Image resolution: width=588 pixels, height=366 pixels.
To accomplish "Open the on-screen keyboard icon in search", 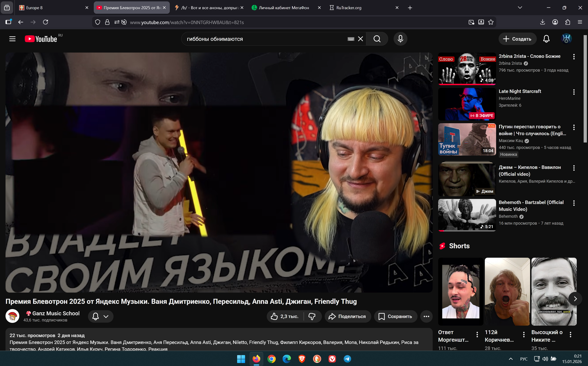I will coord(351,39).
